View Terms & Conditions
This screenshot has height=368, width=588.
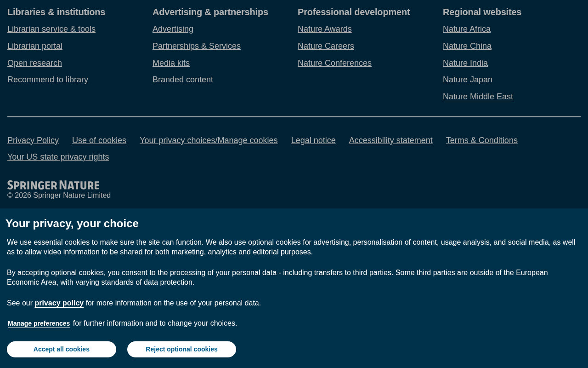point(482,140)
